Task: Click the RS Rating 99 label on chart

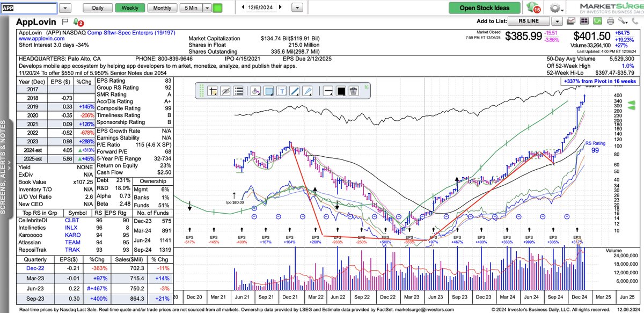Action: [595, 147]
